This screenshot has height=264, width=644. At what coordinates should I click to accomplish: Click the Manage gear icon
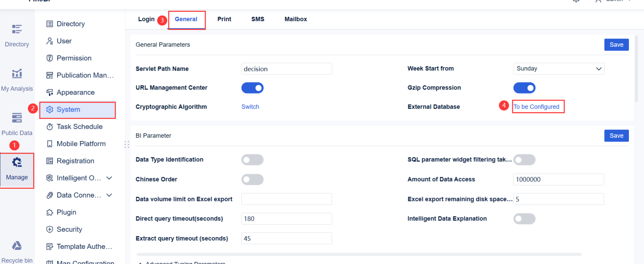(17, 162)
